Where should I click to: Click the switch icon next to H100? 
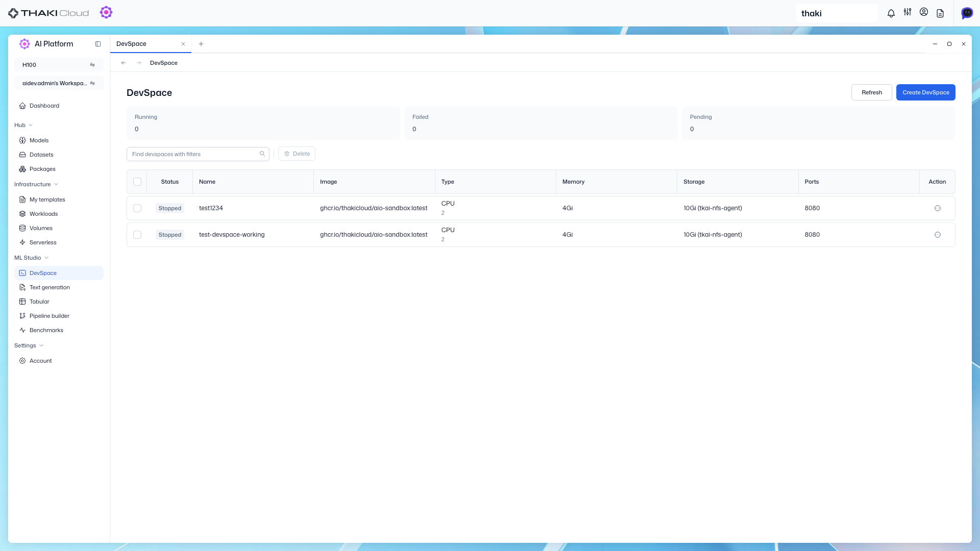(x=92, y=65)
